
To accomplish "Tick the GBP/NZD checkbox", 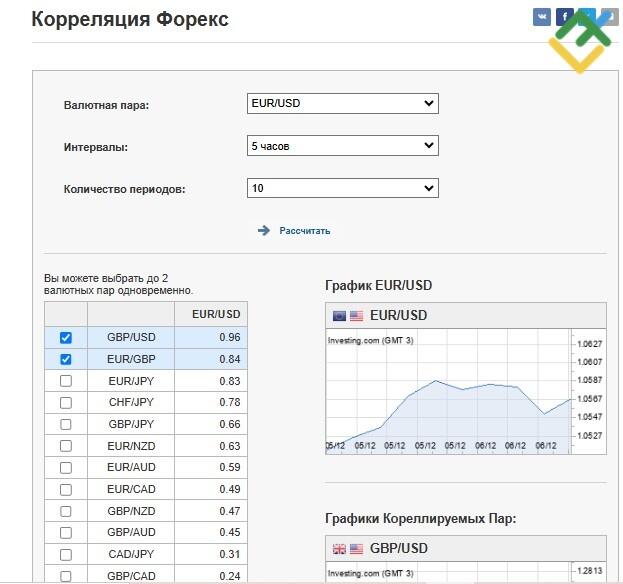I will tap(66, 511).
